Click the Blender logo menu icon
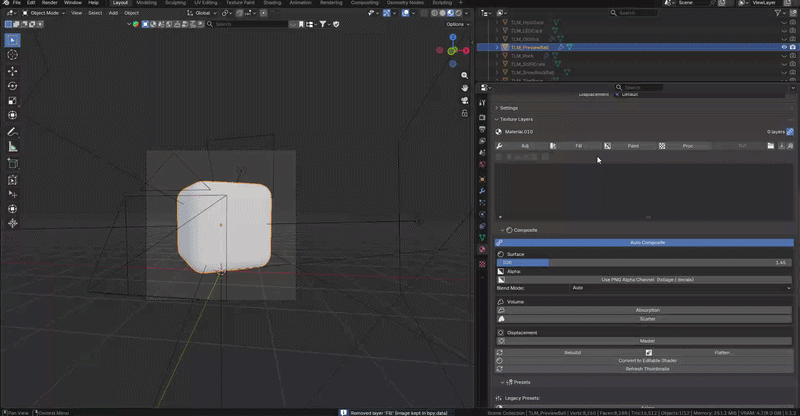 [x=5, y=3]
